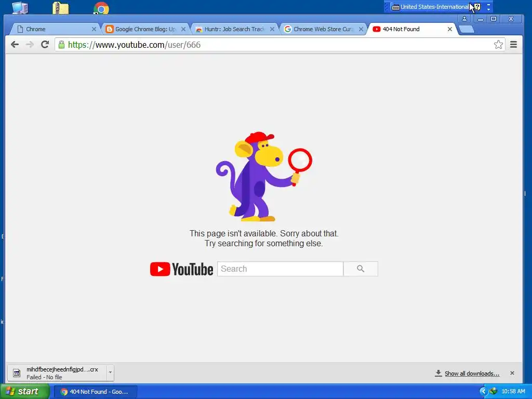The width and height of the screenshot is (532, 399).
Task: Maximize the Chrome window
Action: click(x=494, y=19)
